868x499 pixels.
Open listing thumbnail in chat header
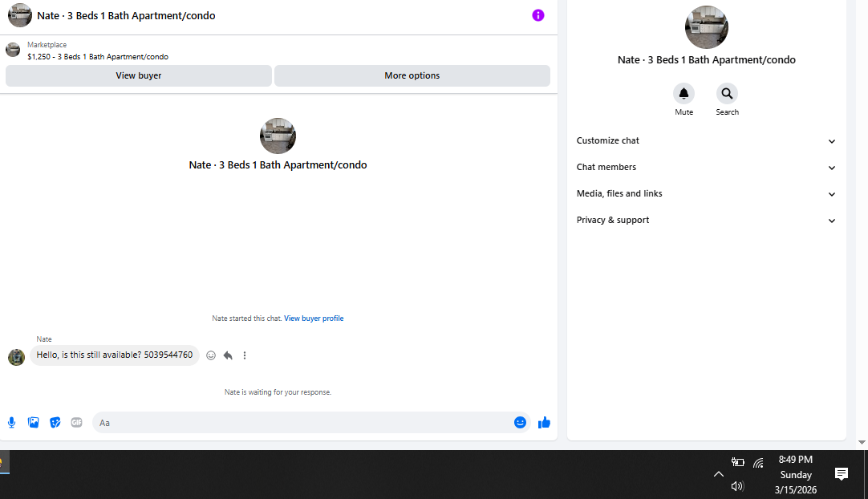click(20, 15)
